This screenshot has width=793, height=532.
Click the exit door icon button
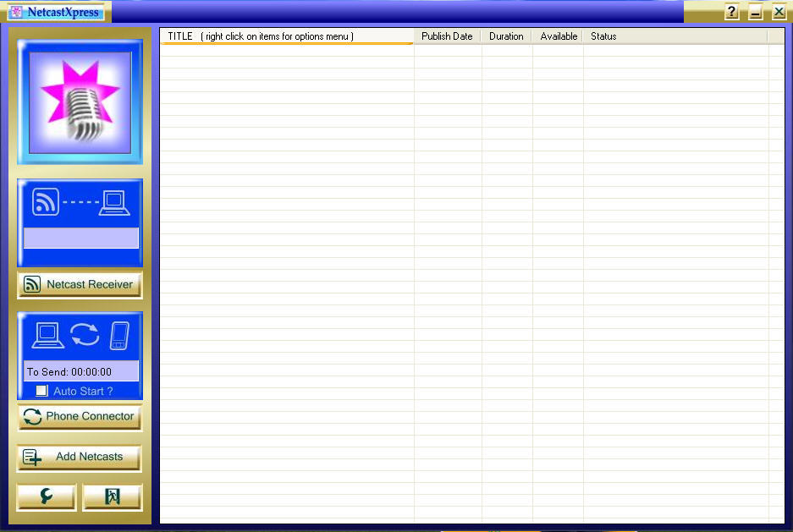point(113,496)
